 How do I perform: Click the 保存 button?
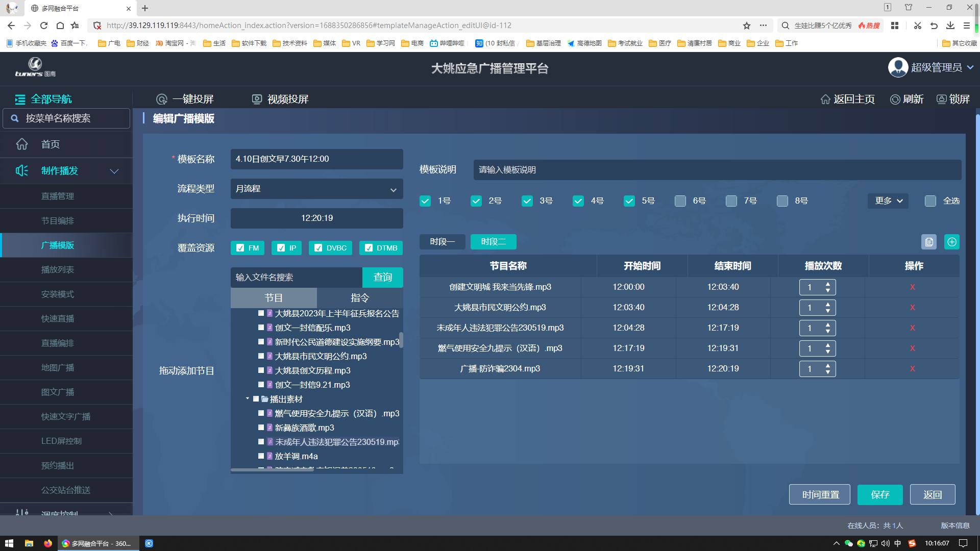click(x=879, y=494)
